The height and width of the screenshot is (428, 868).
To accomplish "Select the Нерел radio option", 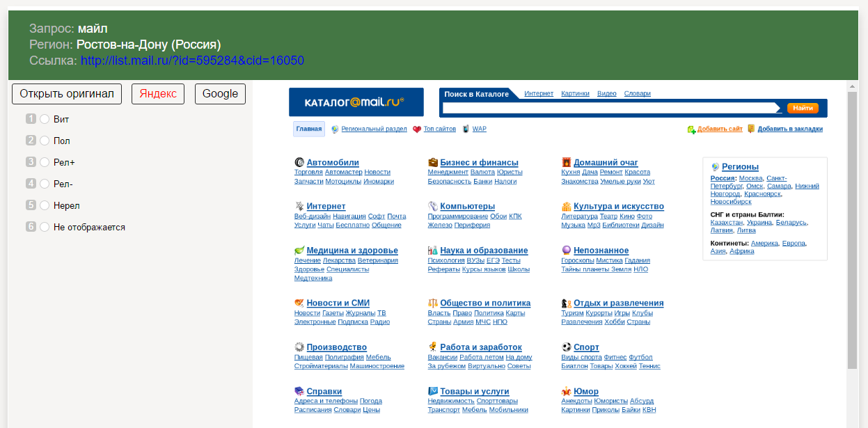I will click(x=45, y=205).
